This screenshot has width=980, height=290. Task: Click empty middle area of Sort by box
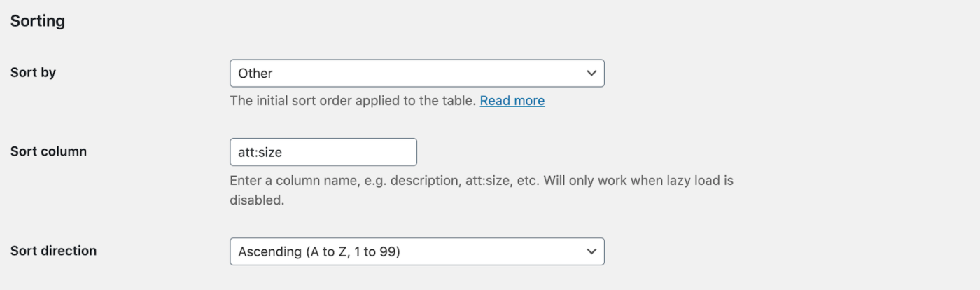(x=420, y=73)
